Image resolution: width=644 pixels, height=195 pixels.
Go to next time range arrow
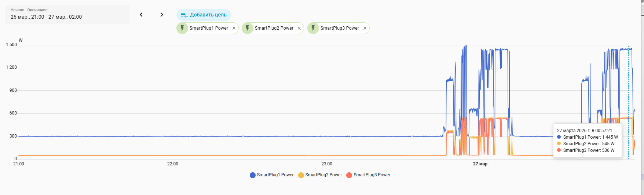click(162, 15)
